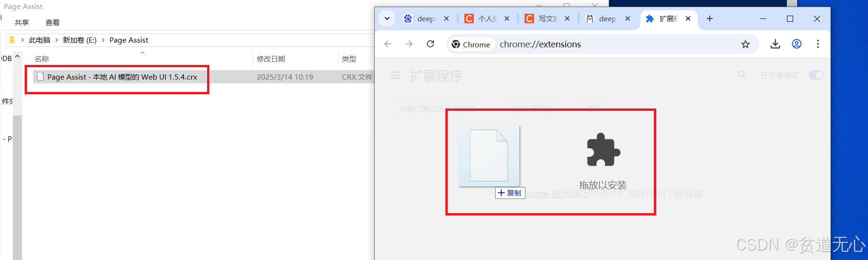Screen dimensions: 868x260
Task: Close the 扩展程序 extensions tab
Action: click(688, 18)
